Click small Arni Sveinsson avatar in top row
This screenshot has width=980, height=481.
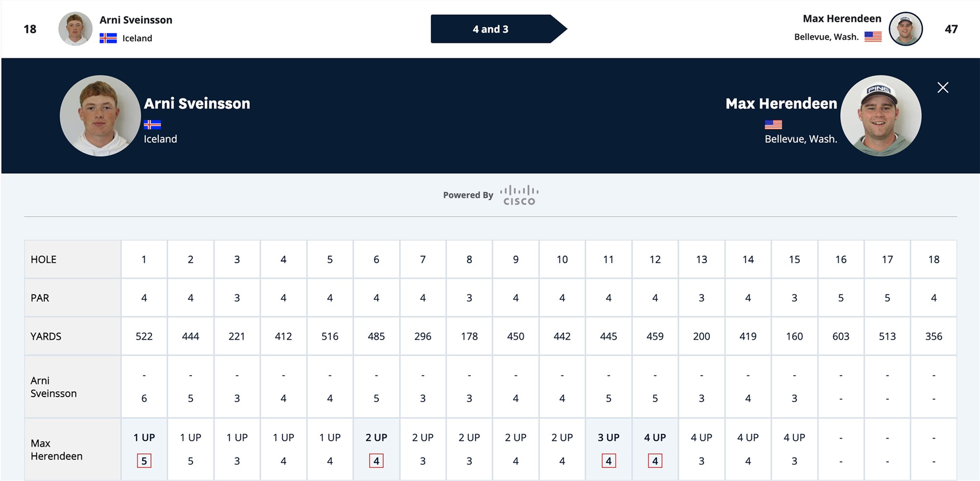click(x=75, y=29)
